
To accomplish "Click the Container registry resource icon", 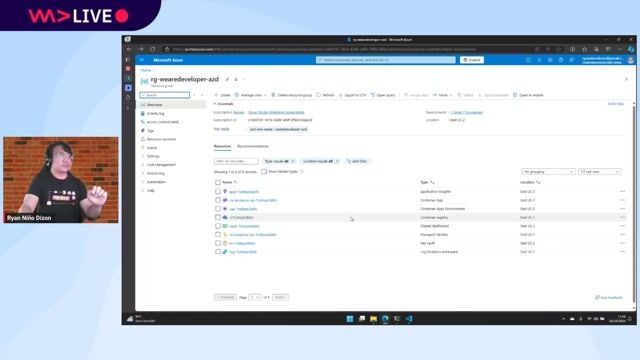I will [225, 217].
